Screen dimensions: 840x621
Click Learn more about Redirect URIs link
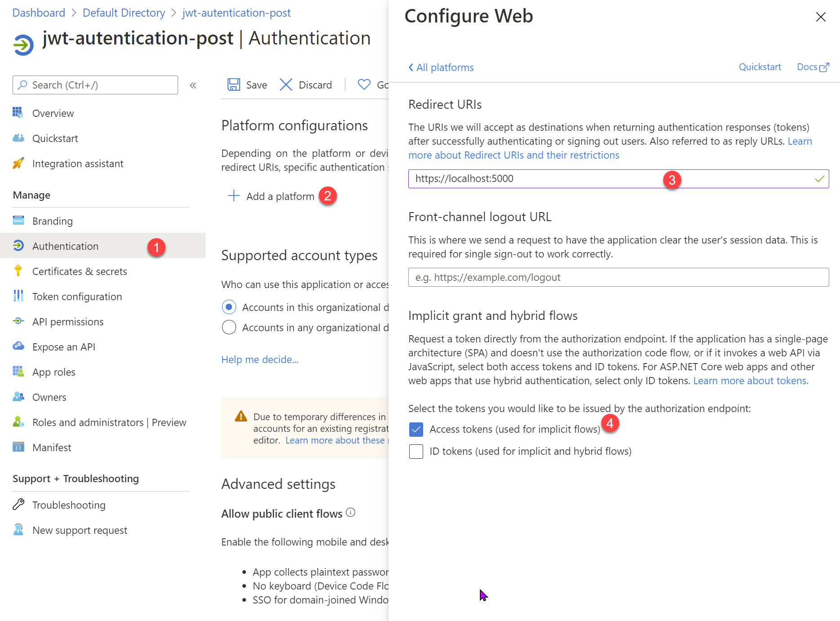514,155
